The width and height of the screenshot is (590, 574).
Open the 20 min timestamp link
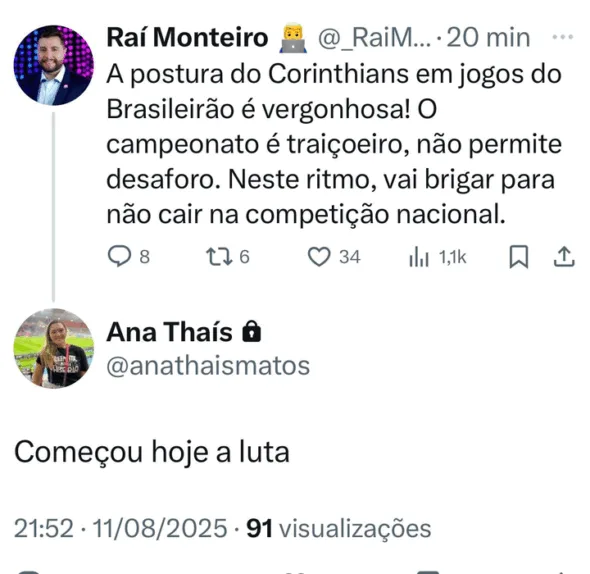(x=488, y=38)
